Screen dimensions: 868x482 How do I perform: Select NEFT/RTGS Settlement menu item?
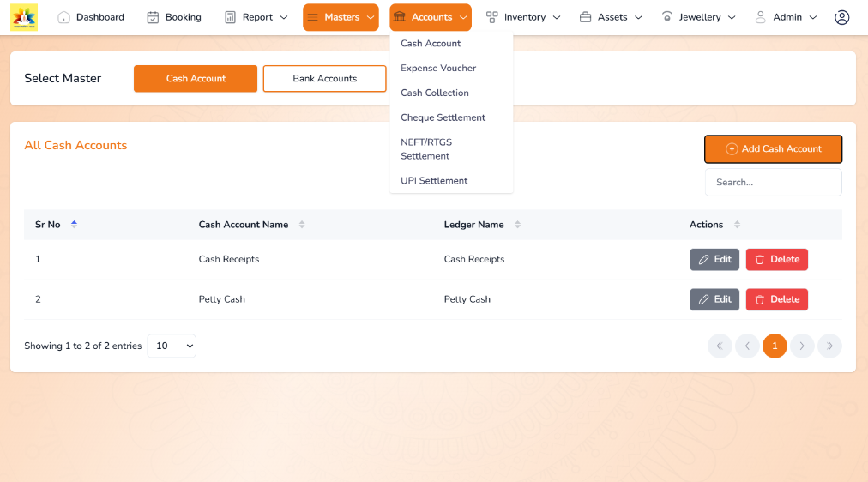(x=426, y=149)
